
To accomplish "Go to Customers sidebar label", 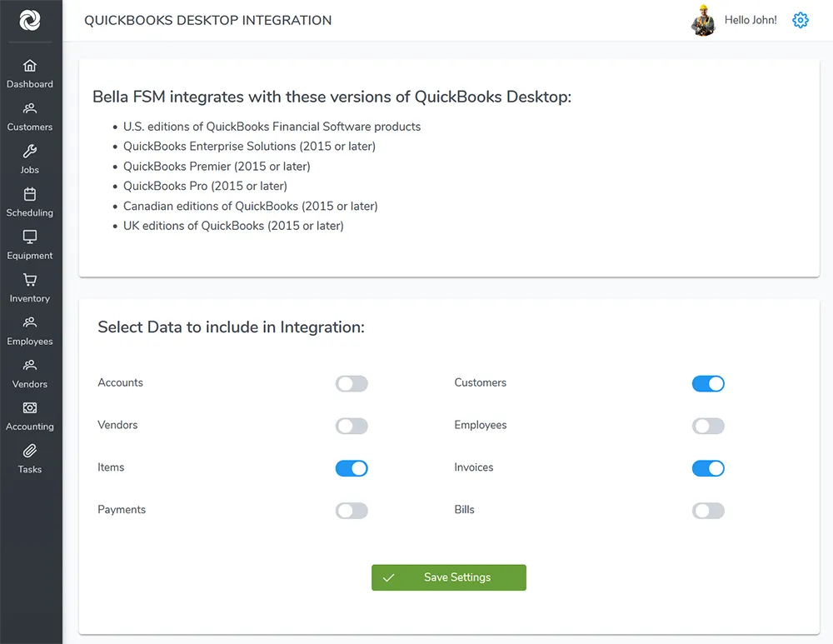I will point(30,127).
